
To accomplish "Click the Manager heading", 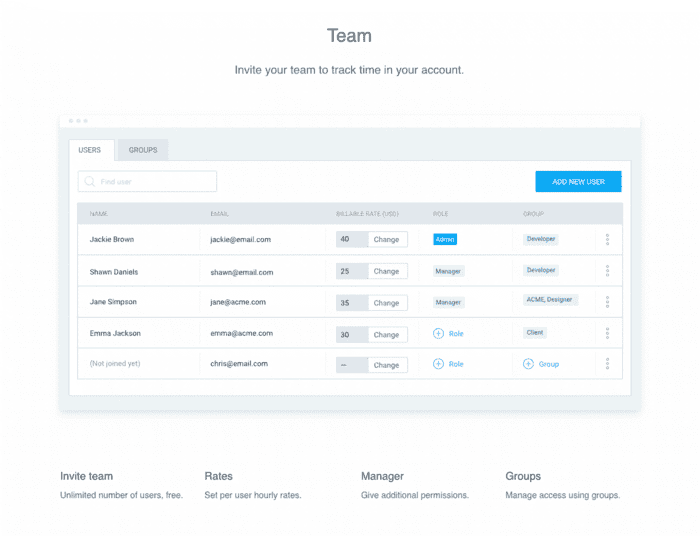I will coord(382,476).
